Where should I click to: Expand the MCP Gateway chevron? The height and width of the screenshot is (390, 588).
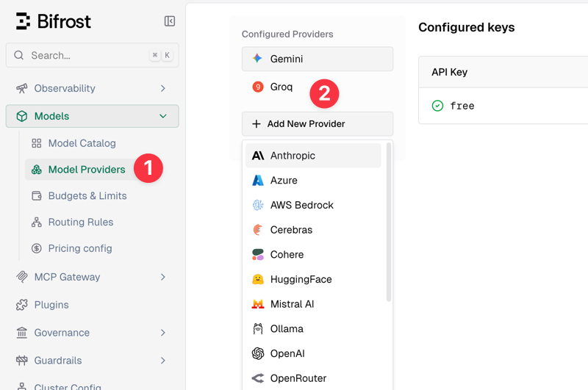click(162, 277)
